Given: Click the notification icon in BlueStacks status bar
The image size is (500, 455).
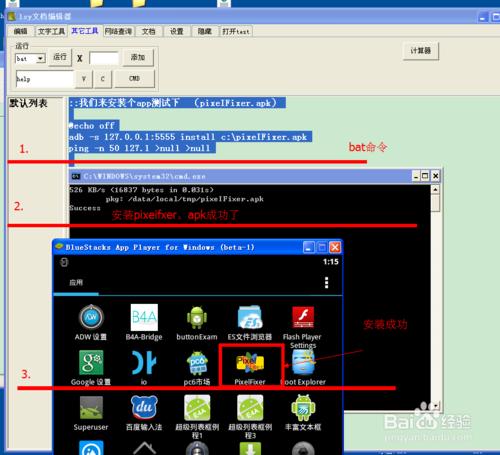Looking at the screenshot, I should pos(64,262).
